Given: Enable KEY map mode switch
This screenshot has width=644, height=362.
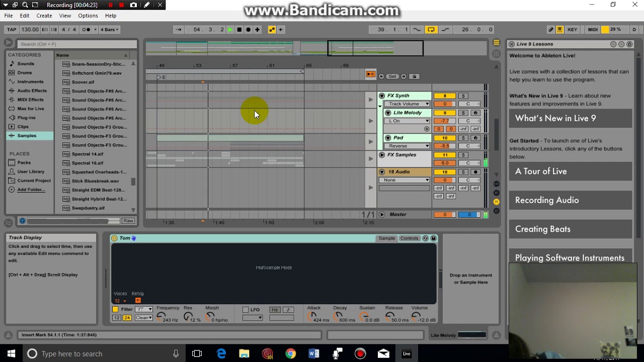Looking at the screenshot, I should 572,30.
